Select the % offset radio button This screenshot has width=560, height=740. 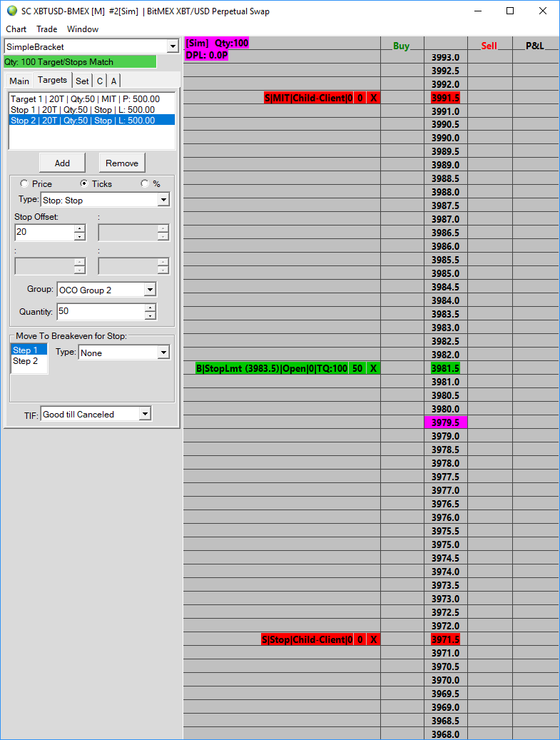[145, 183]
